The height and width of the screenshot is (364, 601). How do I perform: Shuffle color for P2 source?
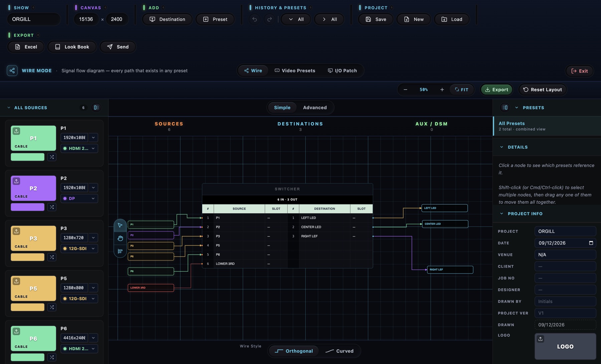[52, 207]
